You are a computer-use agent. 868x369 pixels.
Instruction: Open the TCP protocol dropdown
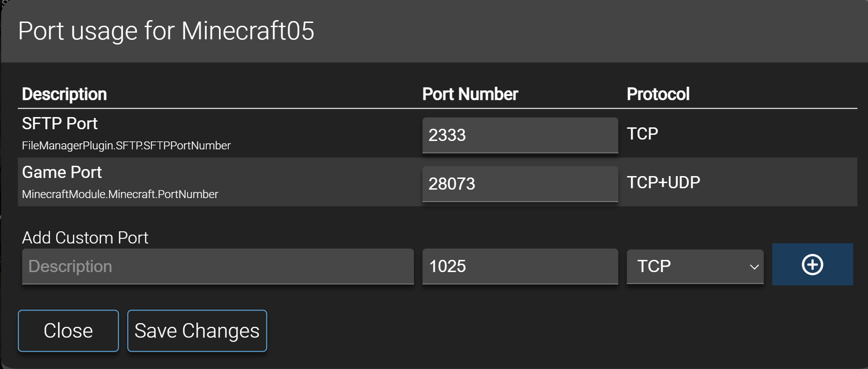[x=695, y=266]
